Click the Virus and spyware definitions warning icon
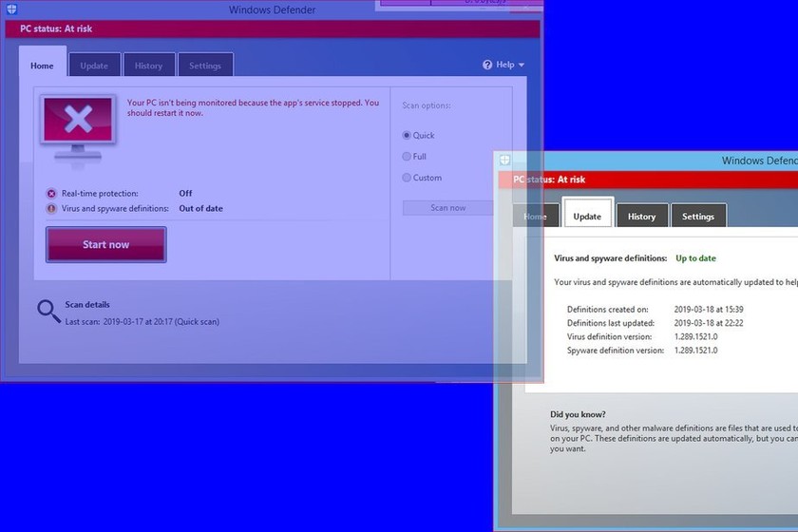 click(51, 208)
